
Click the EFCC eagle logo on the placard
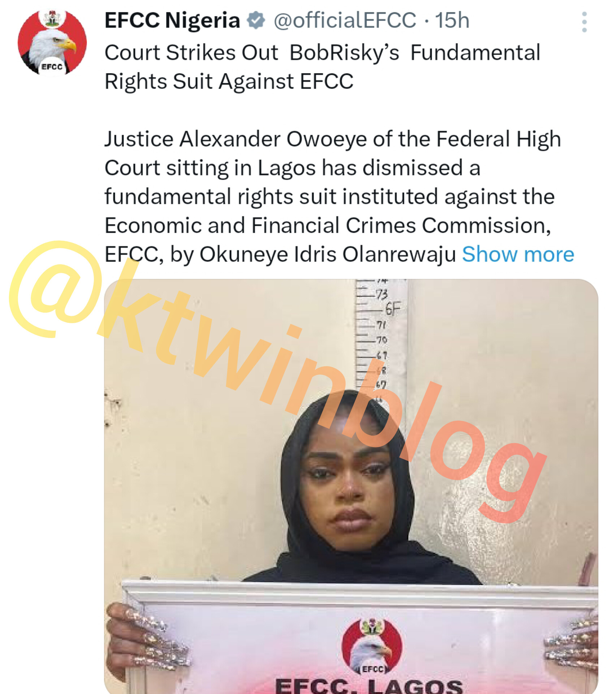pos(372,647)
